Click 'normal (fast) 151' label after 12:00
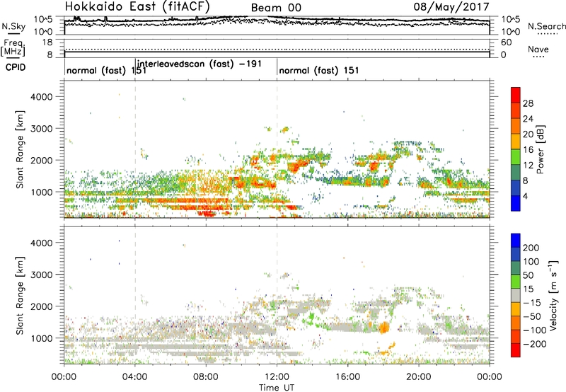Viewport: 566px width, 392px height. (319, 70)
